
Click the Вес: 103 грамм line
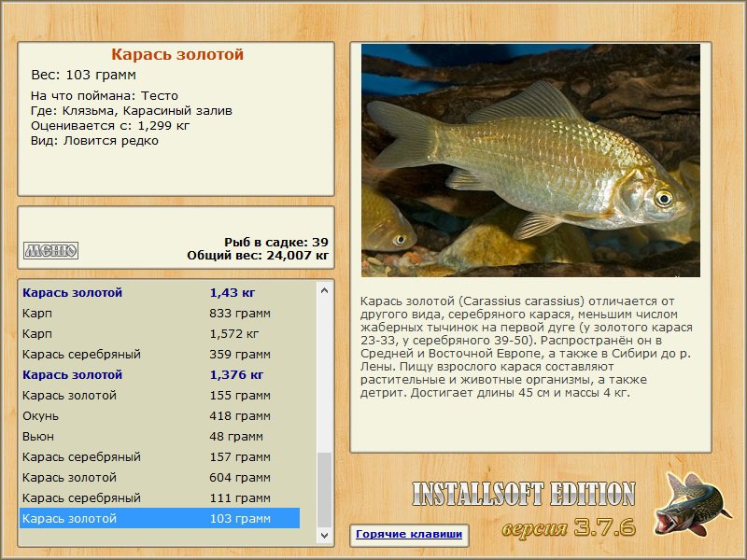(83, 75)
